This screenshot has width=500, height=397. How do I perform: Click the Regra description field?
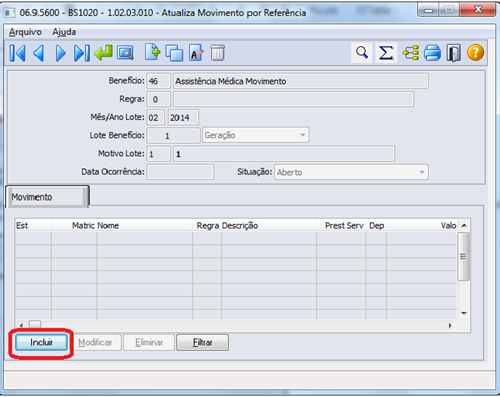(x=293, y=99)
